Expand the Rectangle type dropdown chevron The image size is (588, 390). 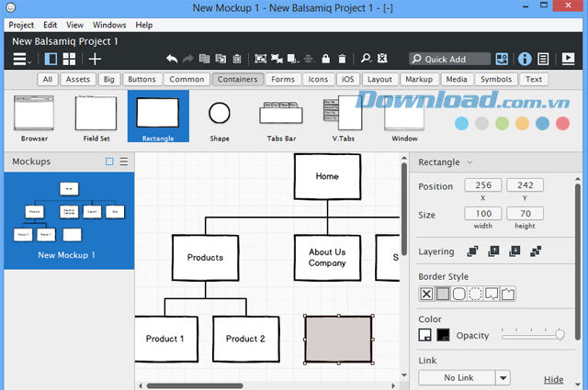469,162
